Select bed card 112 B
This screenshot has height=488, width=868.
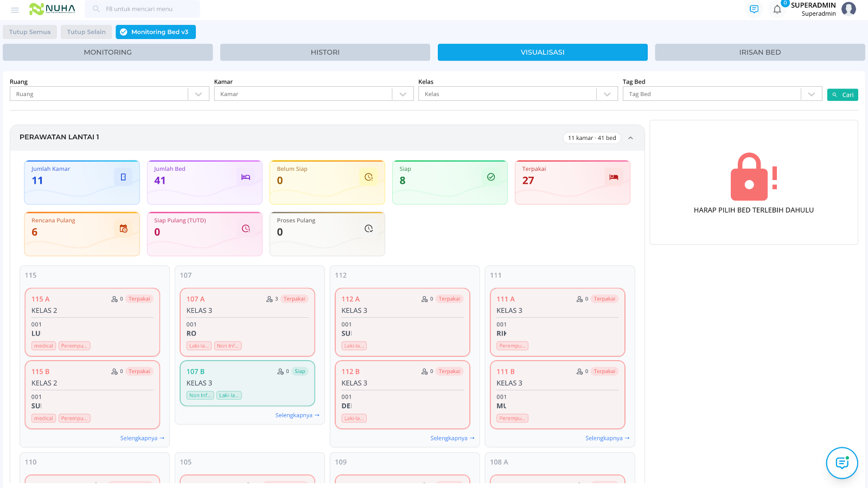(403, 395)
